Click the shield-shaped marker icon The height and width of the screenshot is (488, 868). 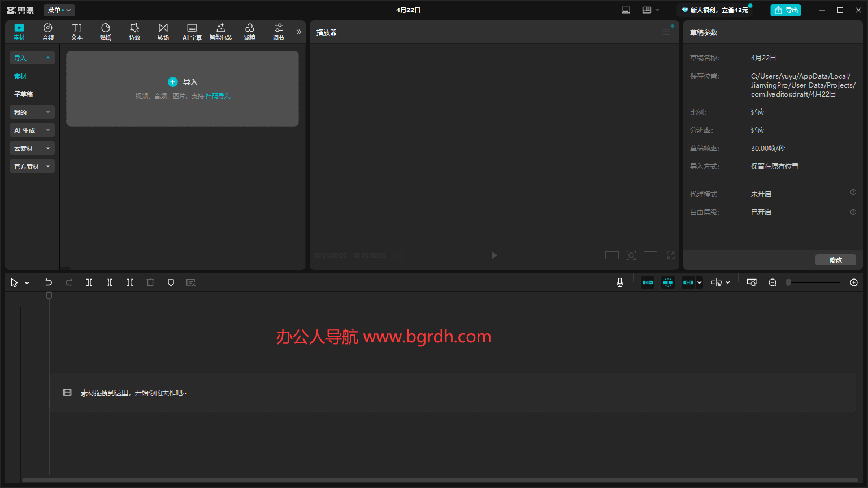coord(171,282)
